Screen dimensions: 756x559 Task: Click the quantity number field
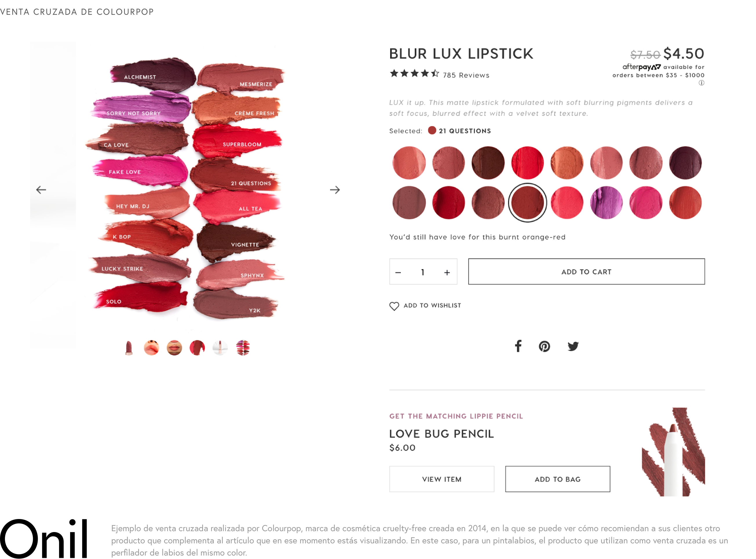(423, 272)
